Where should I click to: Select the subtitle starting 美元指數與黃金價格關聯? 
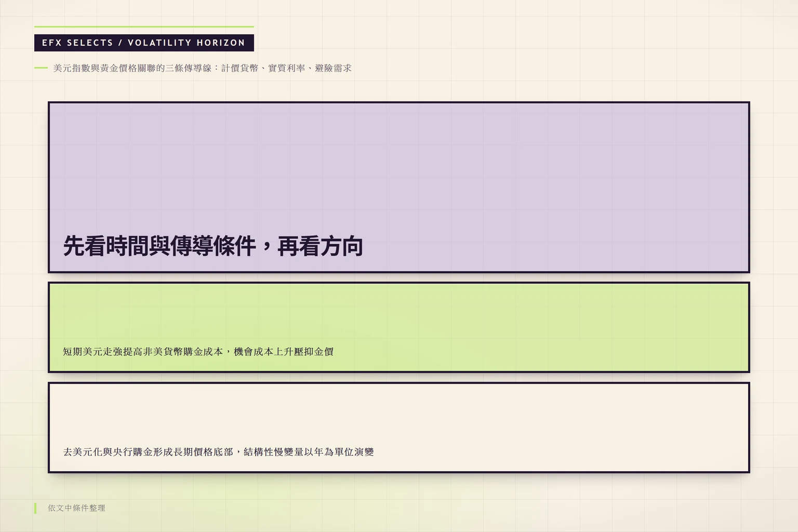[202, 68]
